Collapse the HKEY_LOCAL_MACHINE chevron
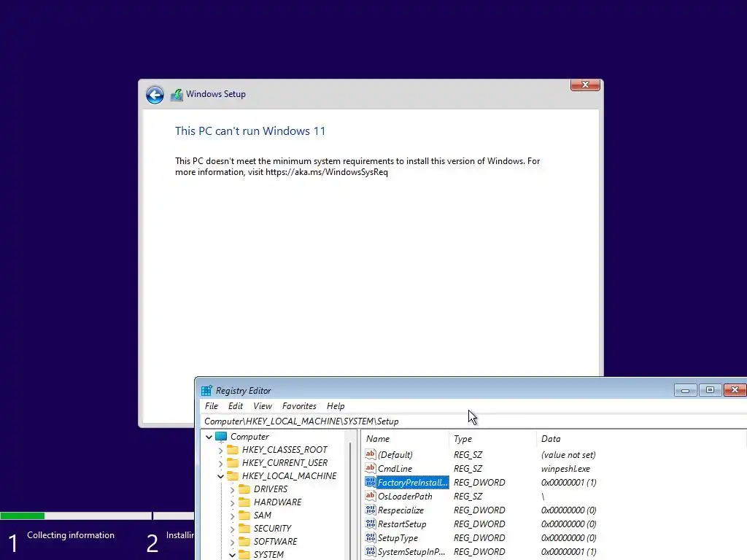747x560 pixels. click(220, 476)
